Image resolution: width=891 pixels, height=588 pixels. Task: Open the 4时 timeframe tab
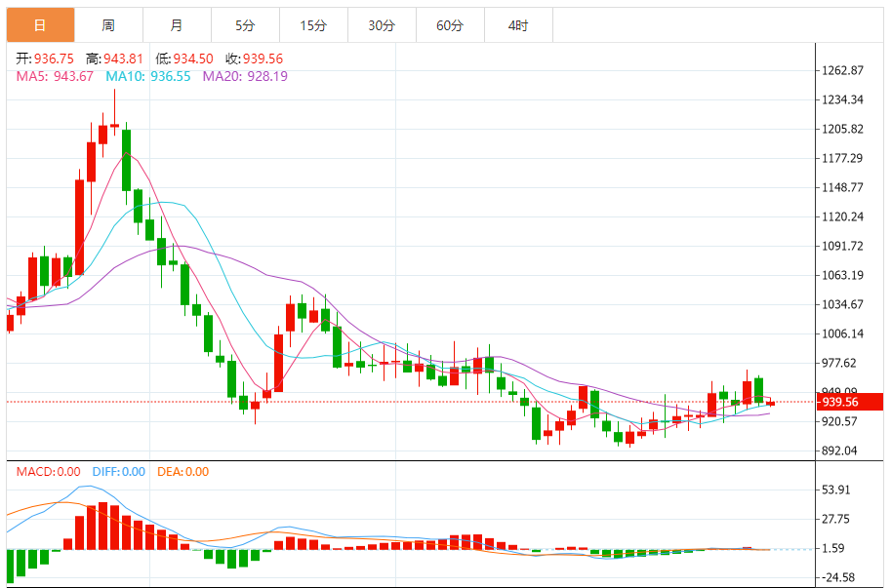(x=518, y=25)
